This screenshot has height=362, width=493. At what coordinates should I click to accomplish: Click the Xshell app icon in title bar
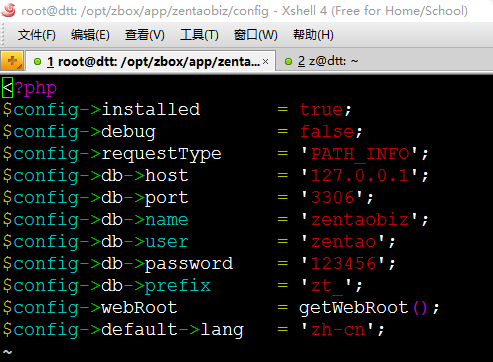pyautogui.click(x=8, y=10)
